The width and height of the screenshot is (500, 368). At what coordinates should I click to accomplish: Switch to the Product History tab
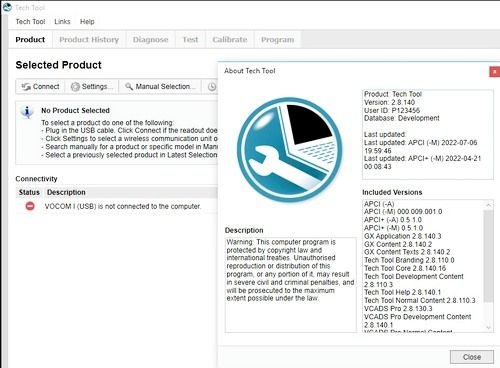89,40
